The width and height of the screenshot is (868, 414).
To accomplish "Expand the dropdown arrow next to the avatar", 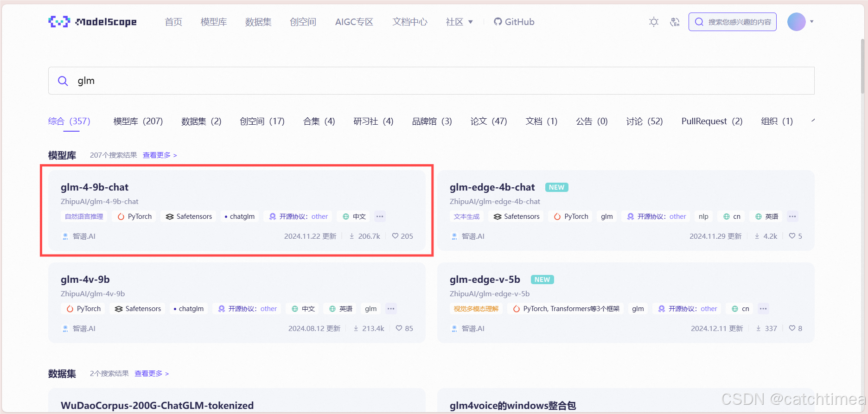I will (x=812, y=22).
